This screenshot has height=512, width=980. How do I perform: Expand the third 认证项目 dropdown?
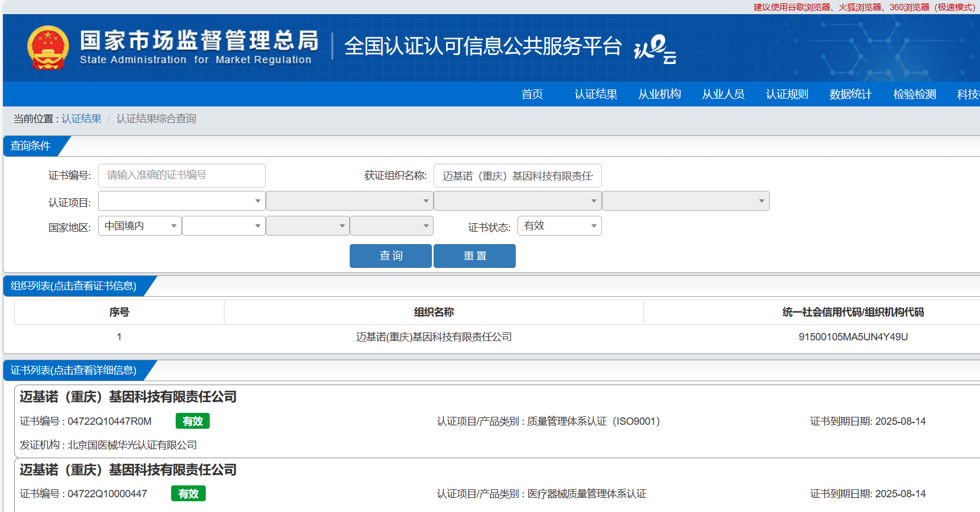point(517,201)
